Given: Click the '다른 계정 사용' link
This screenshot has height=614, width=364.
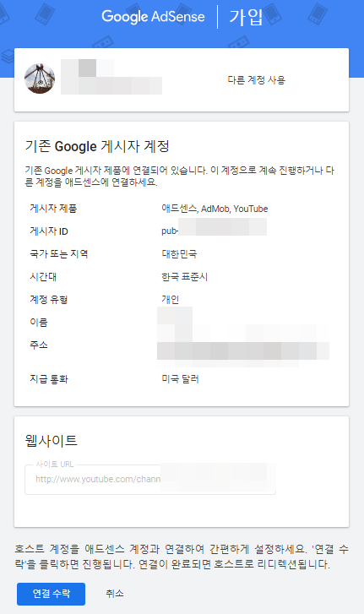Looking at the screenshot, I should (x=257, y=80).
